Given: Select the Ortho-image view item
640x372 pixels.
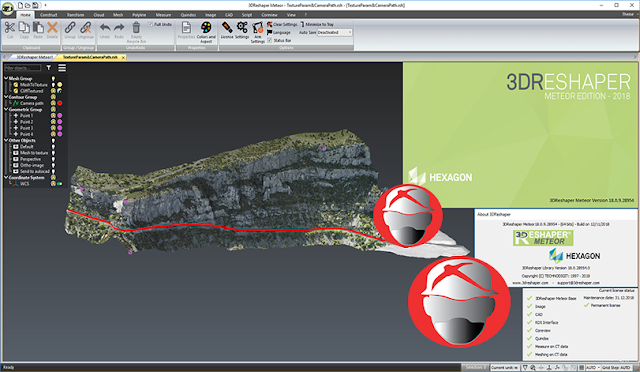Looking at the screenshot, I should (x=32, y=165).
